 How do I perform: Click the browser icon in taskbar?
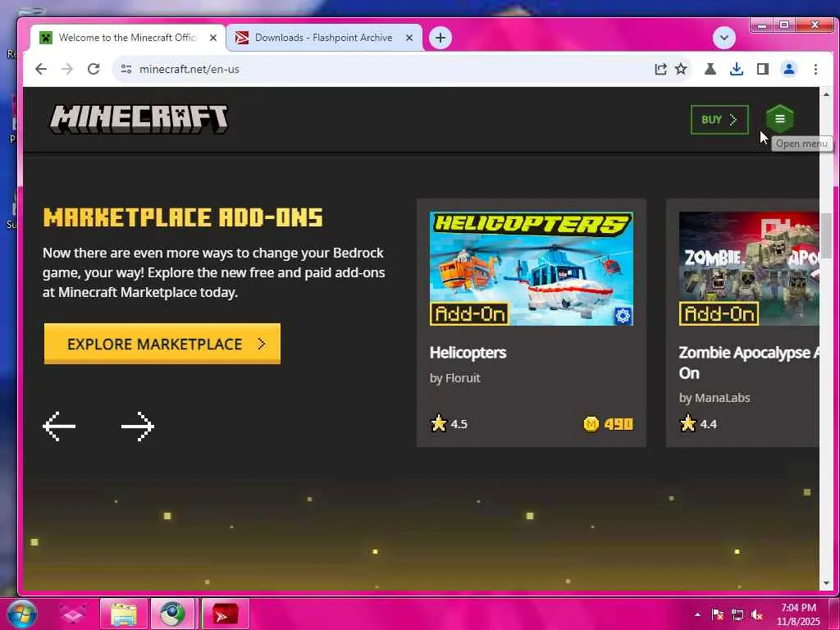(172, 614)
